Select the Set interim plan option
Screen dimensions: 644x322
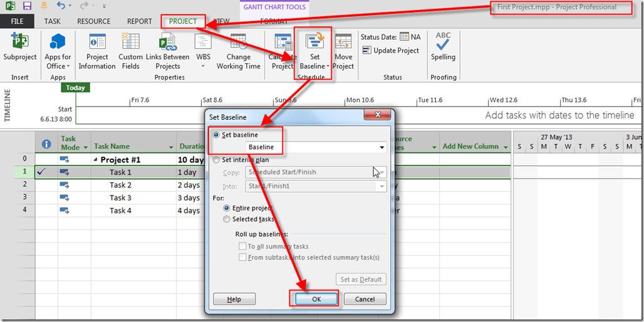coord(217,160)
